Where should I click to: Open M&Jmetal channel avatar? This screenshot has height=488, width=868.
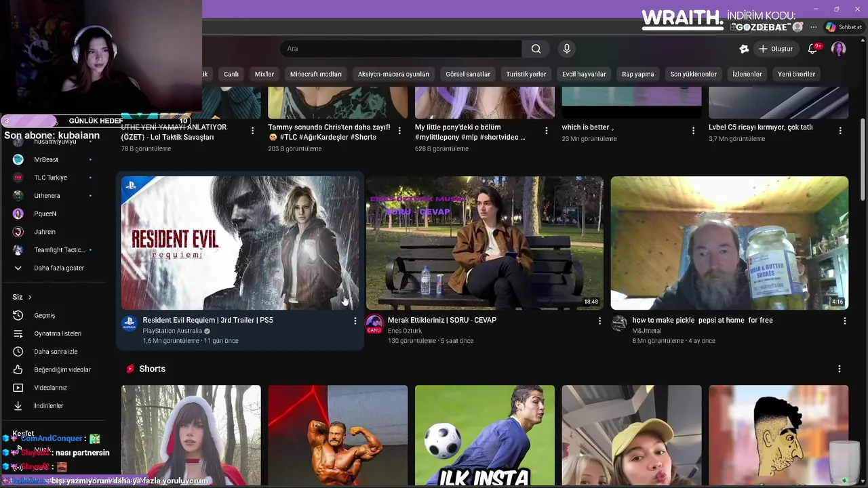[619, 324]
